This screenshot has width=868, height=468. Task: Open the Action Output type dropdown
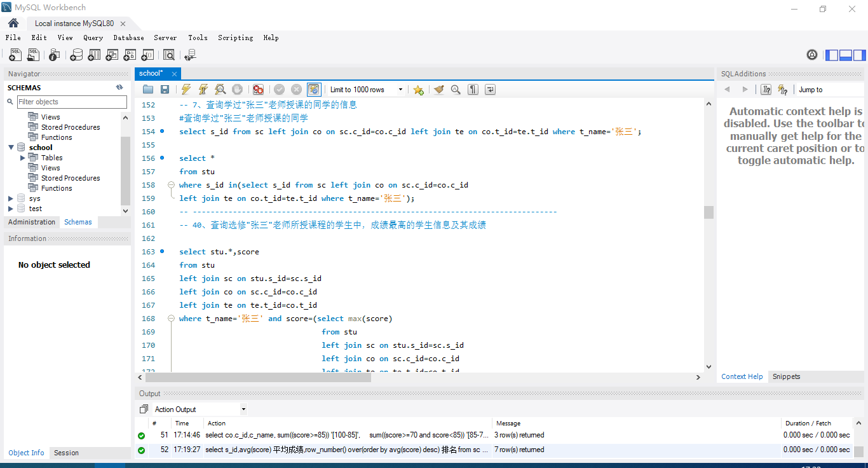coord(243,410)
